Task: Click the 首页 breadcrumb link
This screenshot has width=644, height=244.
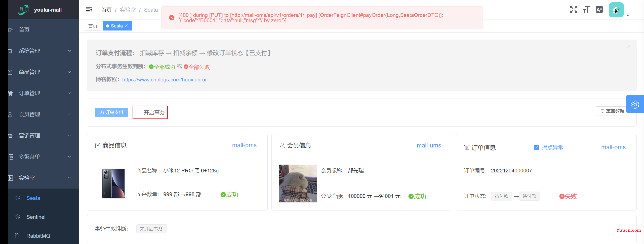Action: [x=106, y=10]
